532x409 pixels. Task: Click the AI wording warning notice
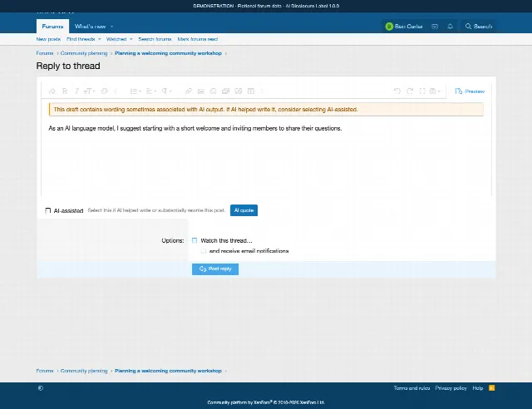pos(266,109)
